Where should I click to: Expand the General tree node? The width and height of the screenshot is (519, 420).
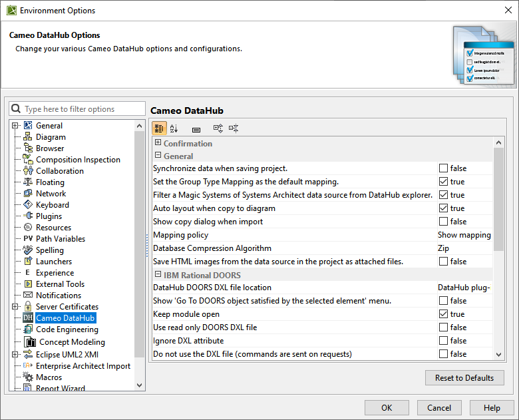point(15,126)
